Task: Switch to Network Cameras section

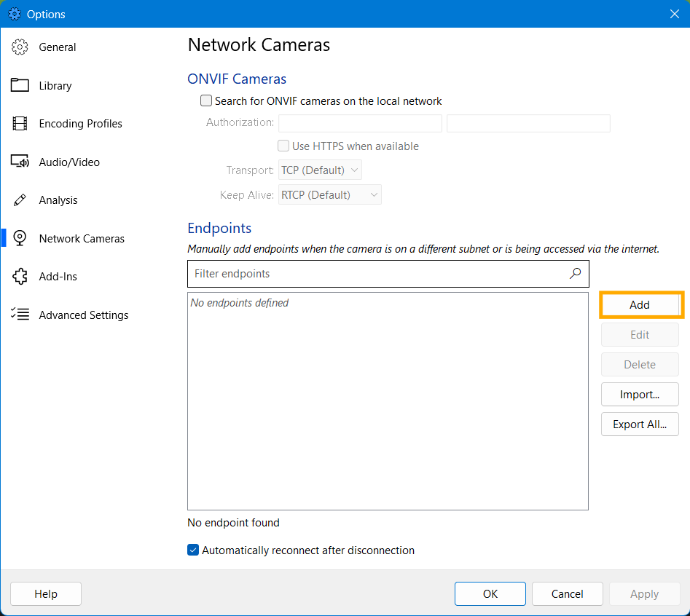Action: coord(81,239)
